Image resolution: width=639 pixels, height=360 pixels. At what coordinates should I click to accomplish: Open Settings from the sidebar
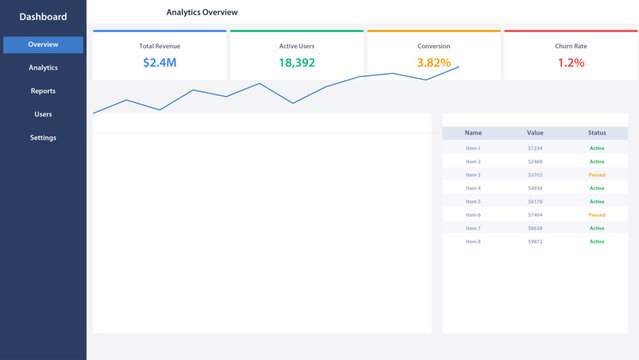(x=43, y=138)
